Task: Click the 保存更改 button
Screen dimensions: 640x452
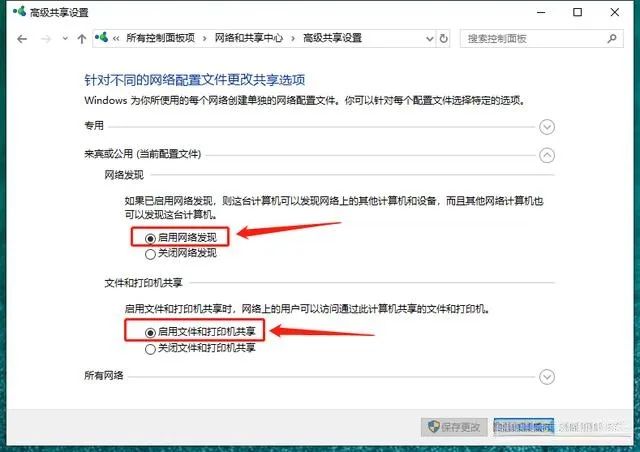Action: tap(454, 427)
